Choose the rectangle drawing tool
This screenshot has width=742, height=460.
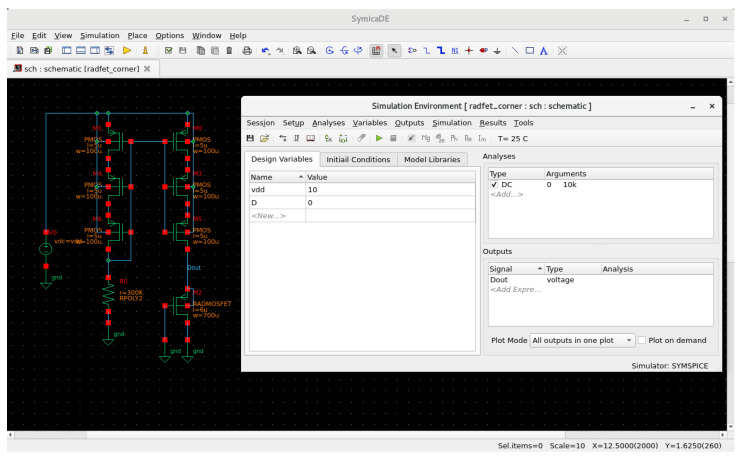(x=530, y=51)
